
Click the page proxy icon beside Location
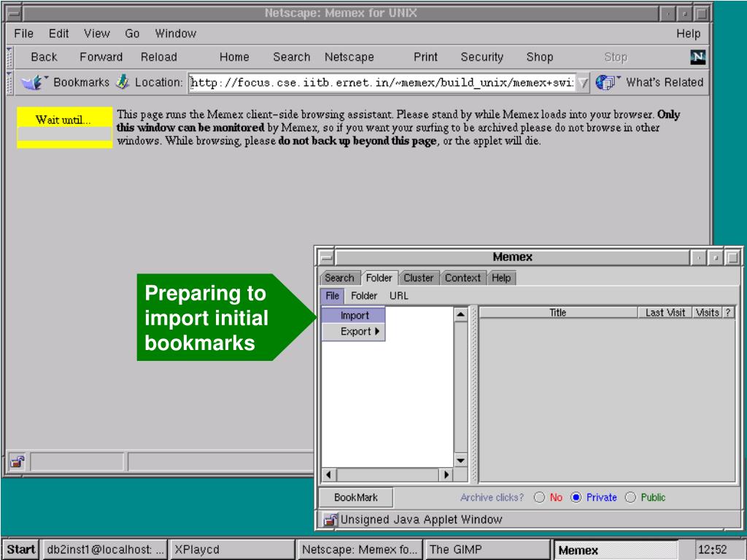tap(123, 82)
